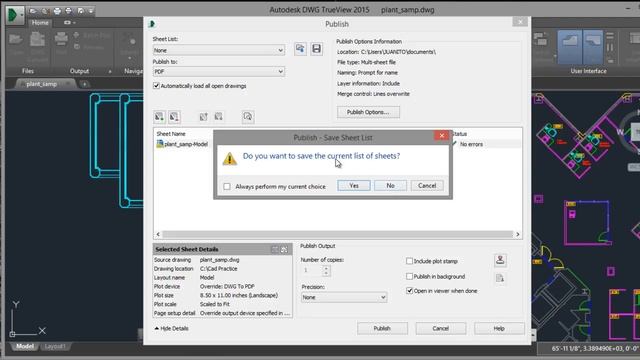The height and width of the screenshot is (360, 640).
Task: Open the Precision dropdown
Action: pyautogui.click(x=344, y=297)
